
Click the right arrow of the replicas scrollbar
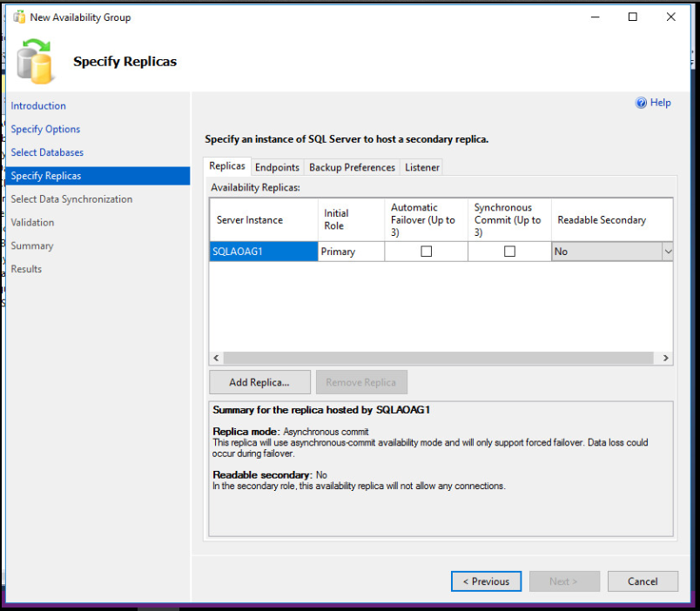pos(666,358)
